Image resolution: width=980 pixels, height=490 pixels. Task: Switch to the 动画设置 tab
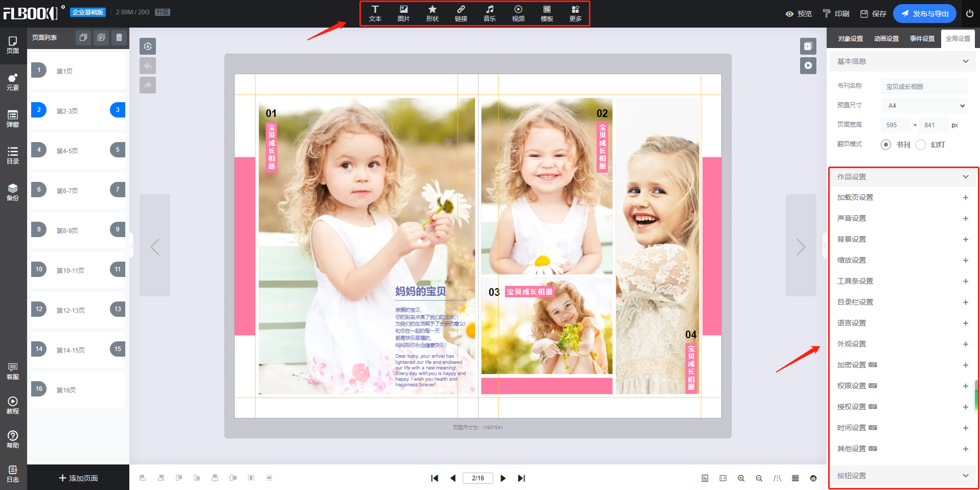pos(886,39)
